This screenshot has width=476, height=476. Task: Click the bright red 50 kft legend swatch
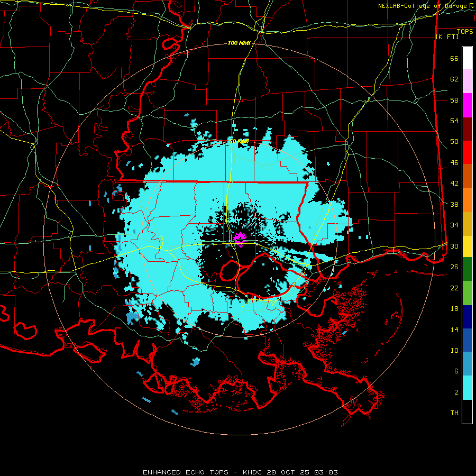click(467, 152)
